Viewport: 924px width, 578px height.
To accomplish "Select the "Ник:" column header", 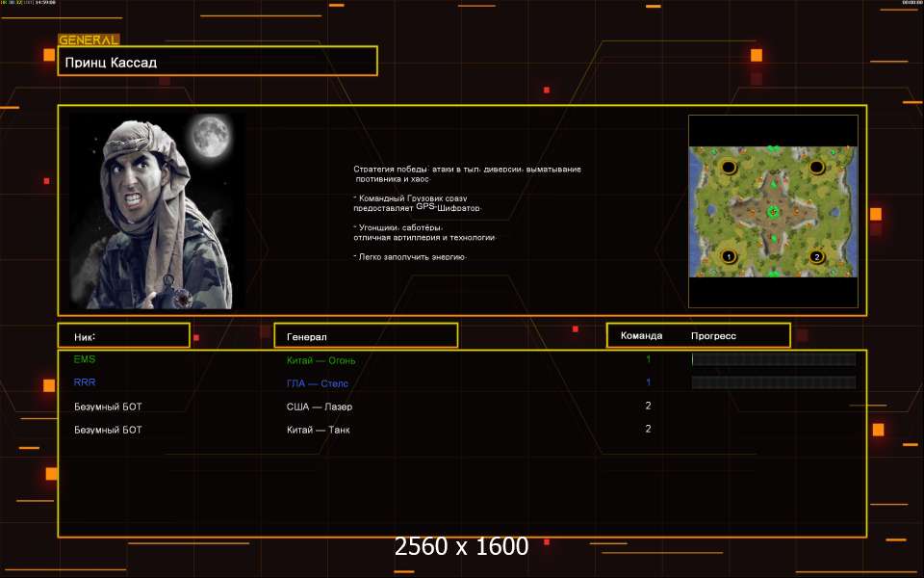I will coord(123,336).
